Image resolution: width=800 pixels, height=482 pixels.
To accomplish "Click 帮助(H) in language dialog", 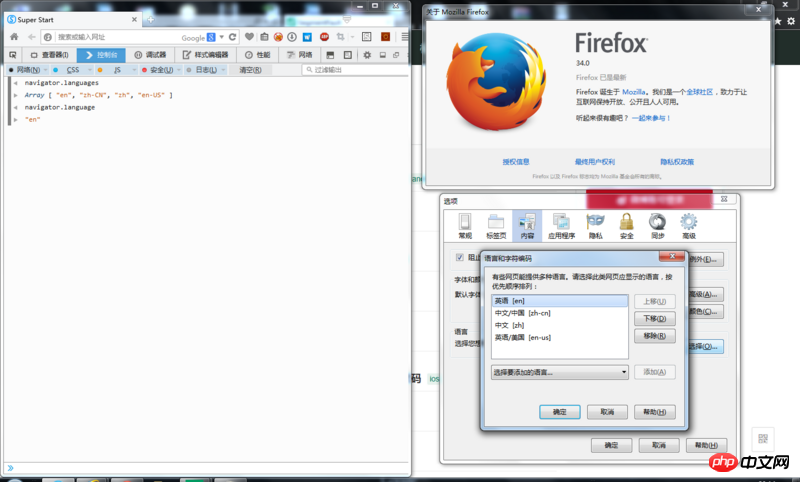I will tap(655, 412).
